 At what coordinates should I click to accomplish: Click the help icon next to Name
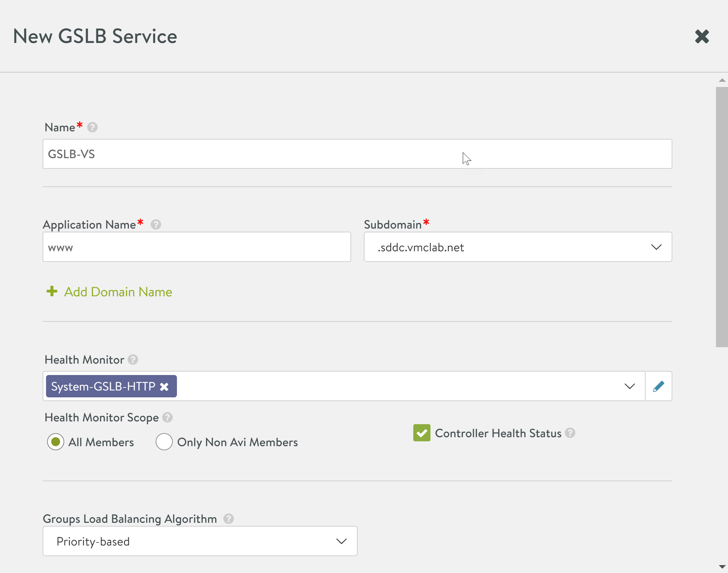pos(92,128)
